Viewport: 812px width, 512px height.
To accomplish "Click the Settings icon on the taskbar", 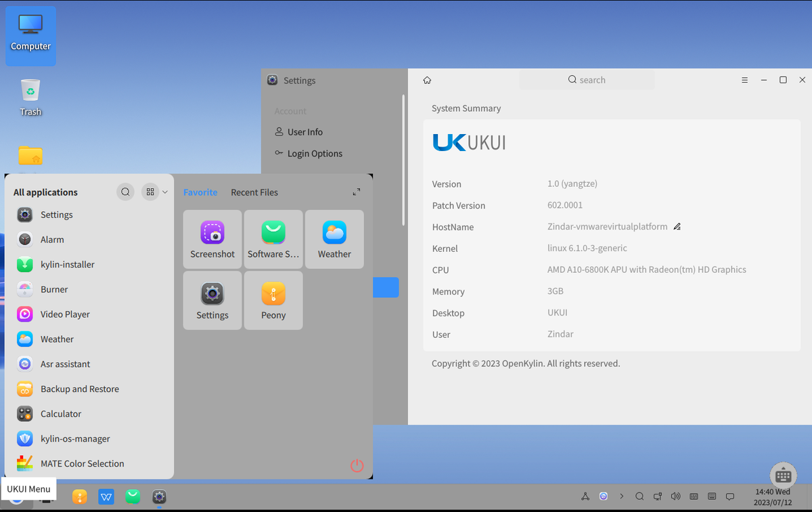I will tap(159, 497).
